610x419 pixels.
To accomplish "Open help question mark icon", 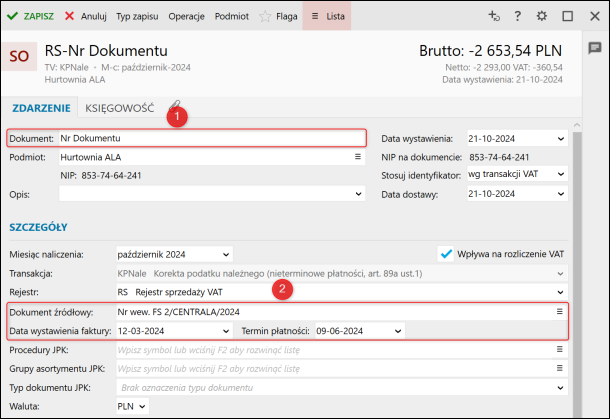I will point(517,16).
